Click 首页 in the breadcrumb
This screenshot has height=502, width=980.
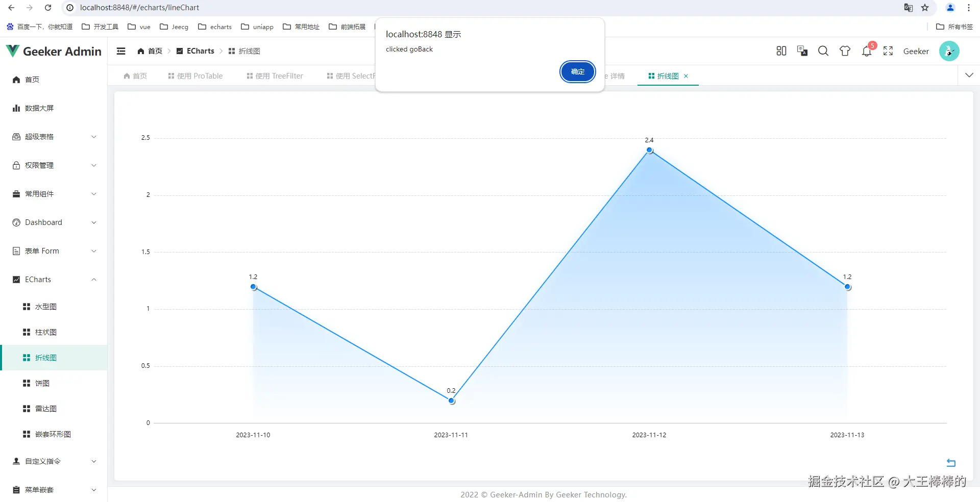pos(150,51)
